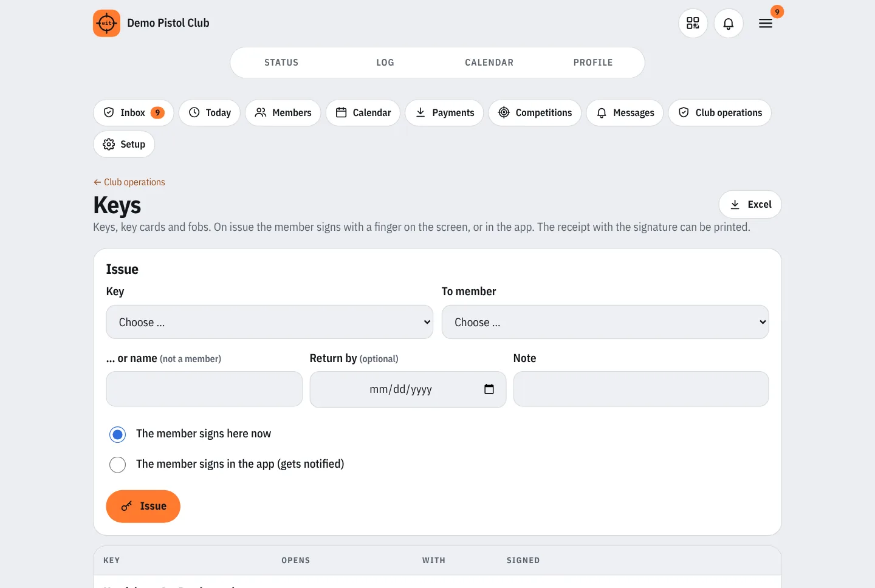875x588 pixels.
Task: Click the SIGNED column header
Action: [523, 561]
